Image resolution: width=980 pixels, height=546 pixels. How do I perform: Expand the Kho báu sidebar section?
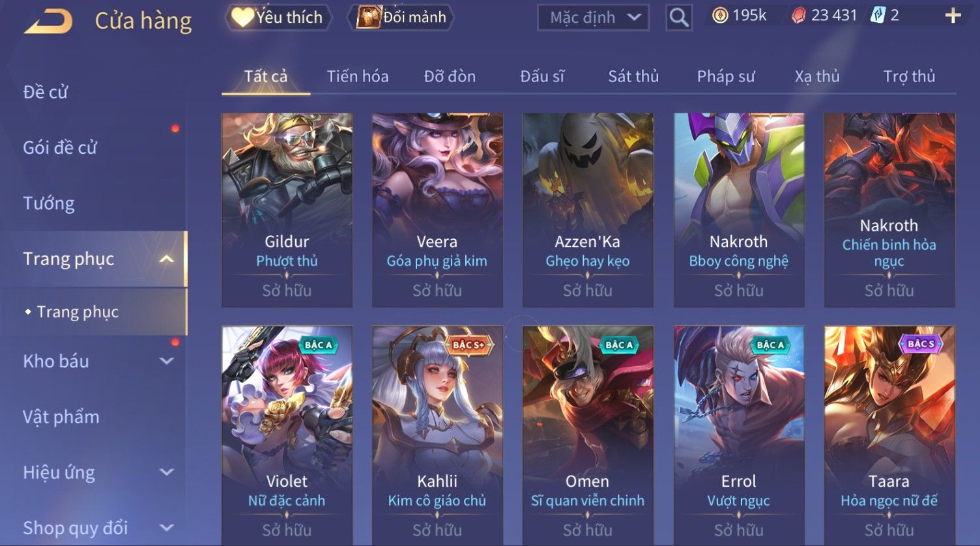point(167,361)
